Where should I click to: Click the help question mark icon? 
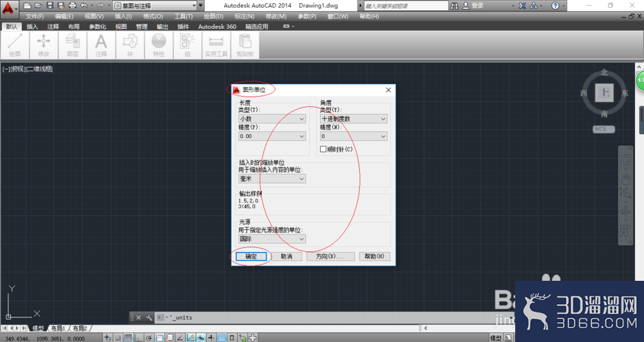[x=555, y=6]
